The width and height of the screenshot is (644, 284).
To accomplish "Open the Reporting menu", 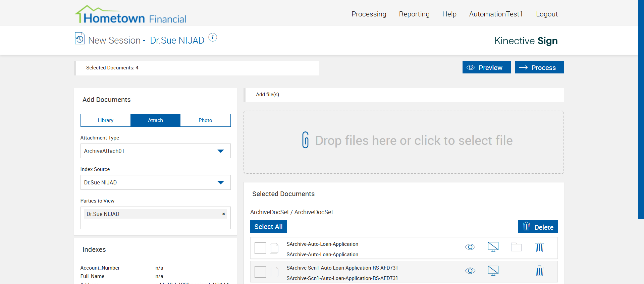I will (x=414, y=14).
